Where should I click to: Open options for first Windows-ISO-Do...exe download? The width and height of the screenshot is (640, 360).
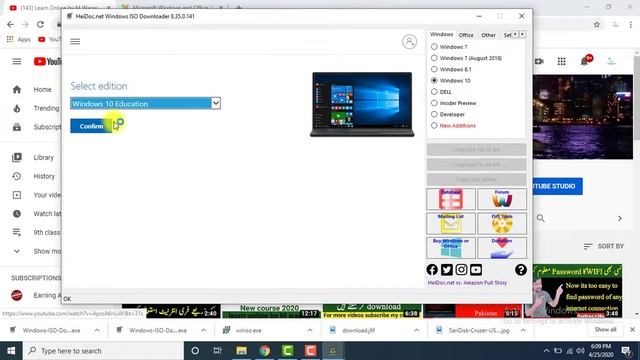tap(97, 330)
